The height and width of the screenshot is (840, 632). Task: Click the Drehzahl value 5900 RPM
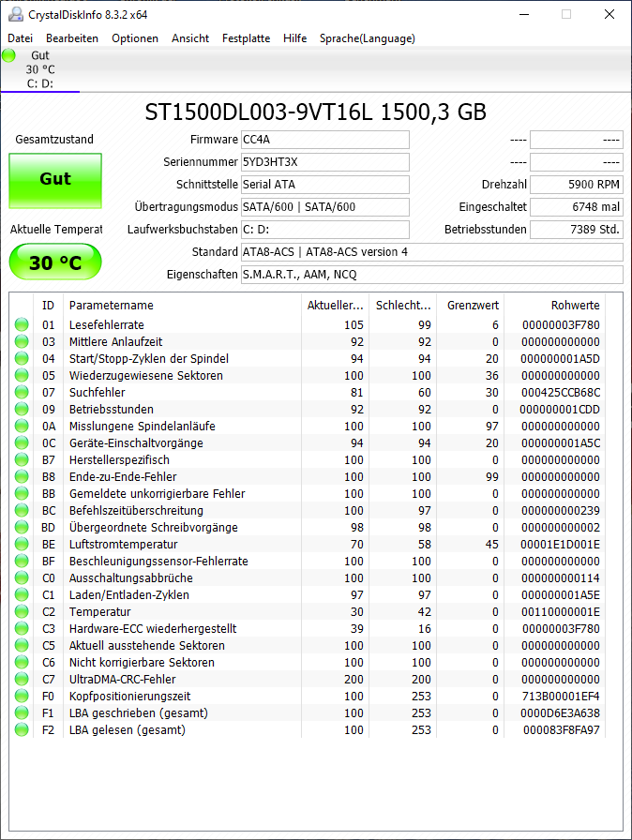577,185
